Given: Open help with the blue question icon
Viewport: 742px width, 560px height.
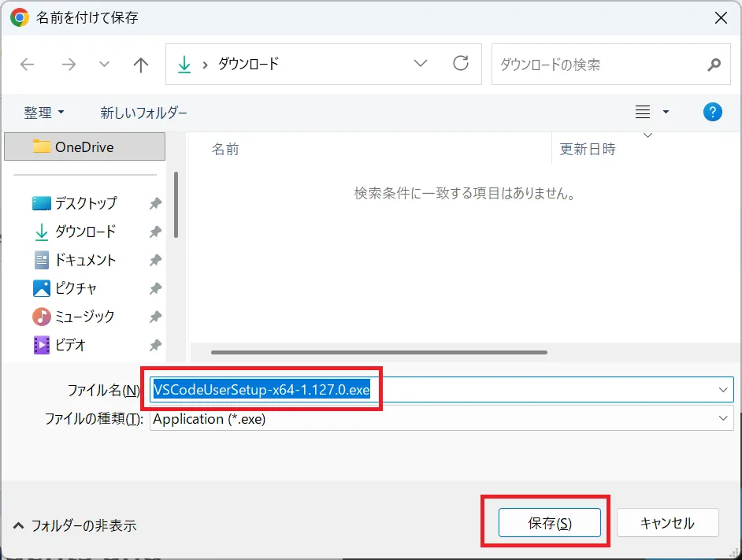Looking at the screenshot, I should [712, 112].
